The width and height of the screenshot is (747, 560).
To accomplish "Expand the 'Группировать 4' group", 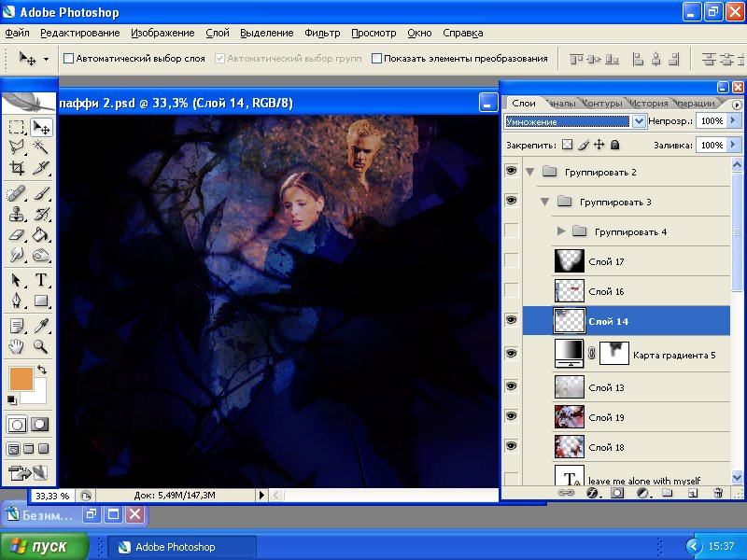I will (561, 231).
